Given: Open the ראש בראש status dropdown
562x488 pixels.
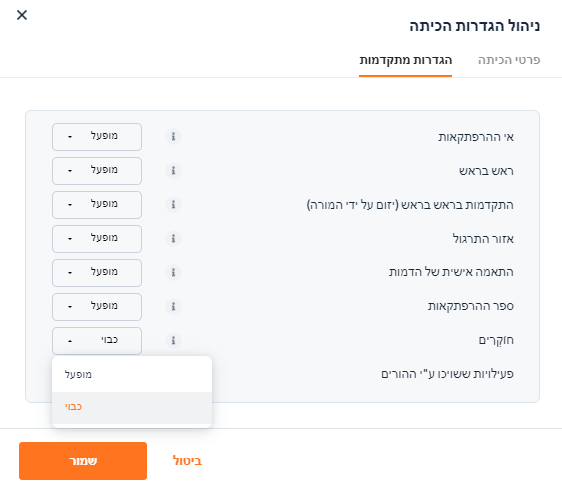Looking at the screenshot, I should click(97, 171).
